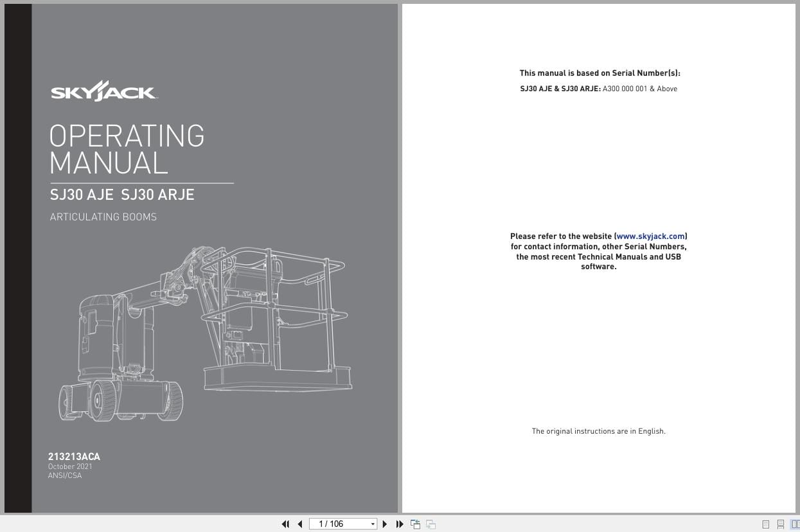Go to the previous page
The width and height of the screenshot is (800, 532).
click(299, 524)
